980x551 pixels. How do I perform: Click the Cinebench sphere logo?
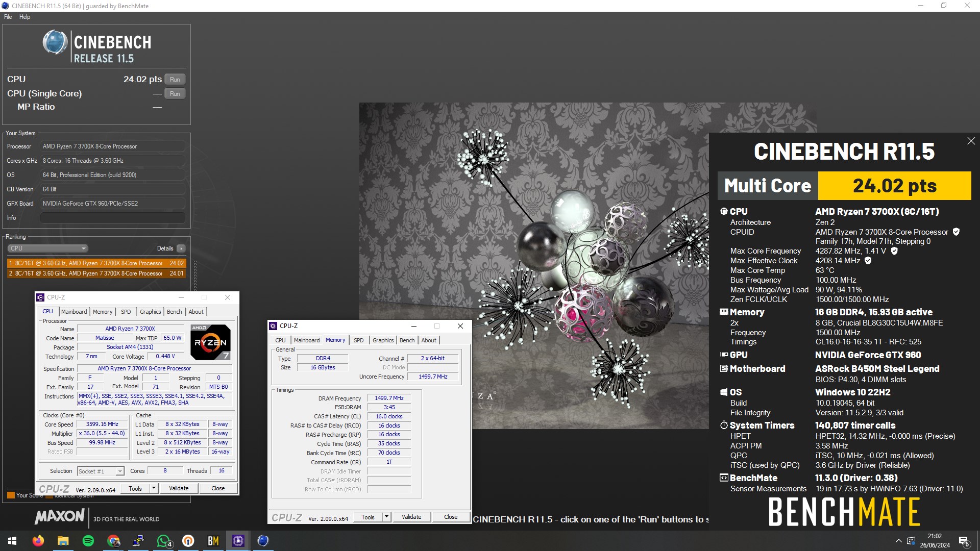(x=55, y=42)
